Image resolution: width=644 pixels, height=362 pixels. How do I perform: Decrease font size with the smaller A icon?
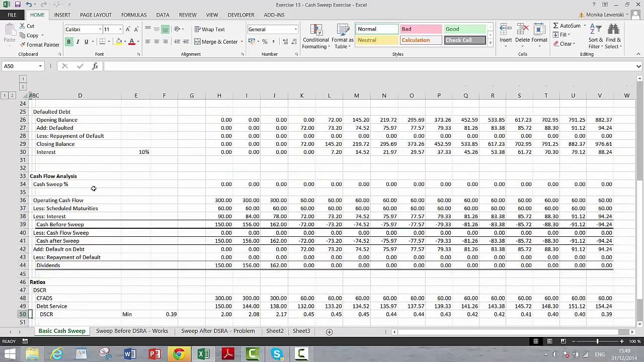click(136, 30)
